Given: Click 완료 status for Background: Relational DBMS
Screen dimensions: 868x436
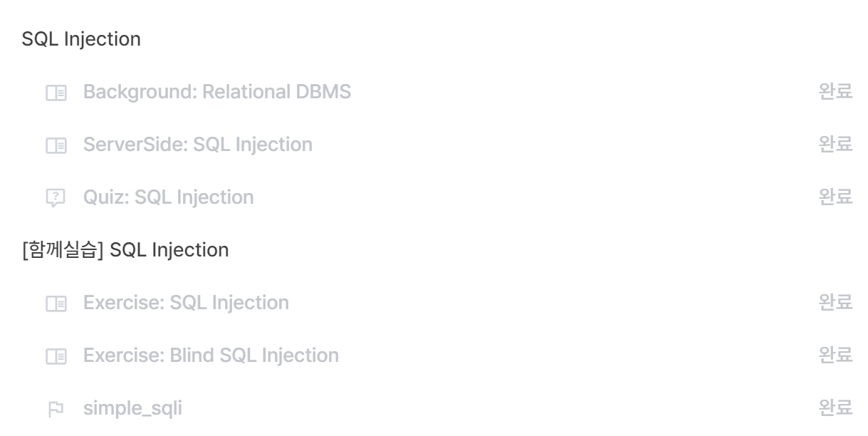Looking at the screenshot, I should (x=836, y=92).
